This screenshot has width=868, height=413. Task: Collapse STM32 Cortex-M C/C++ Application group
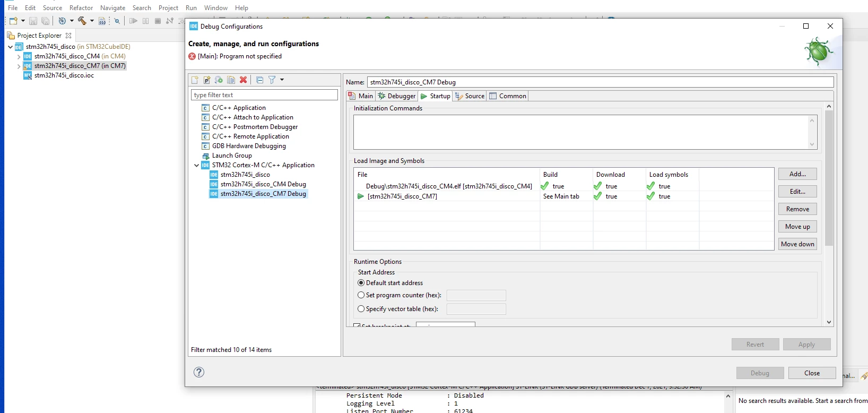tap(196, 165)
